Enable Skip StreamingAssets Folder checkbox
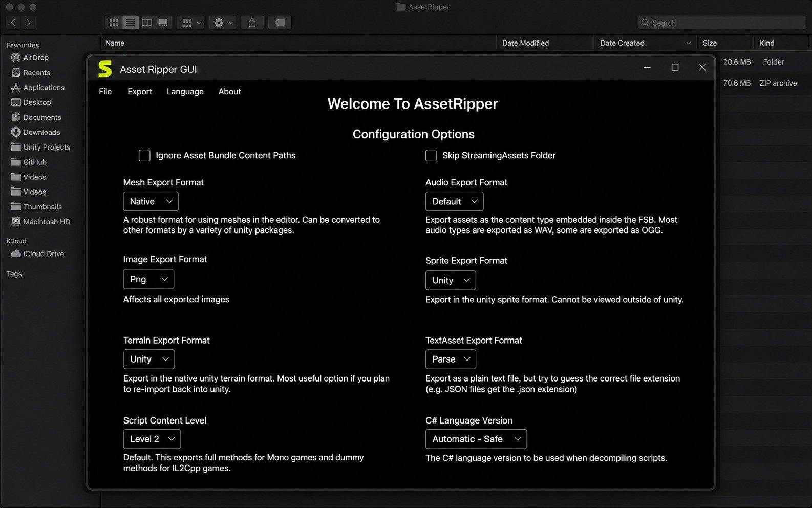This screenshot has width=812, height=508. click(x=431, y=155)
